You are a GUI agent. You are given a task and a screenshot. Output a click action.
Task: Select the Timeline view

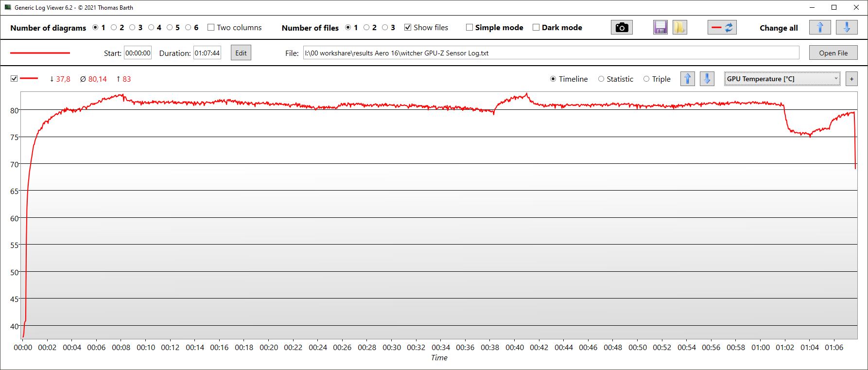(553, 79)
